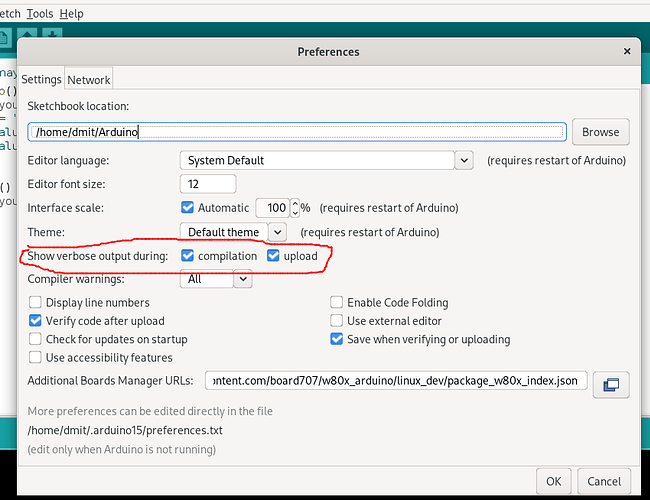Click 'More preferences can be edited' text
650x500 pixels.
click(150, 411)
